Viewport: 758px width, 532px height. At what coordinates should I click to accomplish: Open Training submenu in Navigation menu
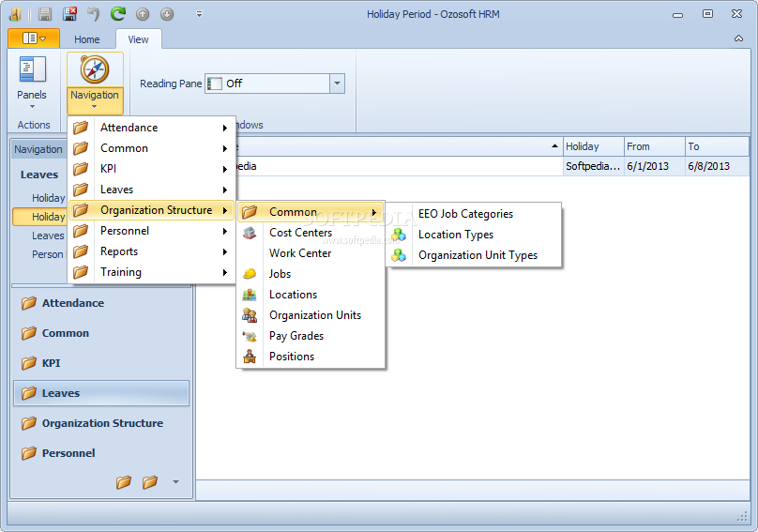pos(151,272)
